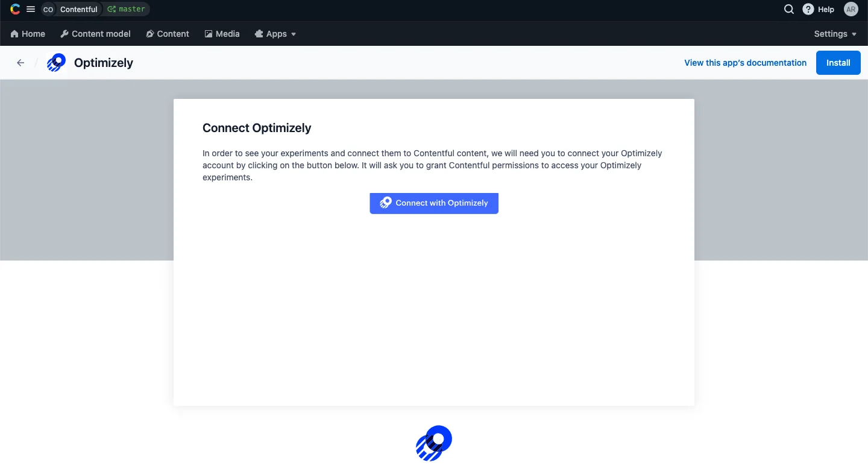Open the search magnifier icon
Screen dimensions: 868x471
788,9
